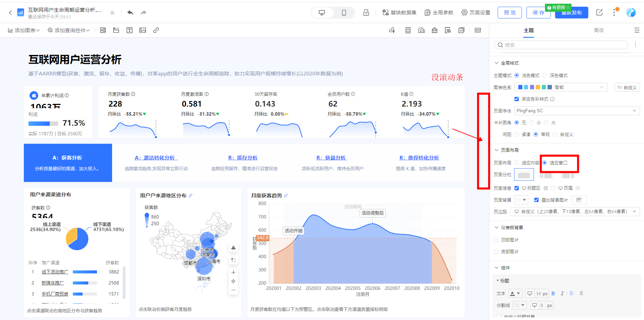Select 深色模式 theme radio button

(x=545, y=76)
